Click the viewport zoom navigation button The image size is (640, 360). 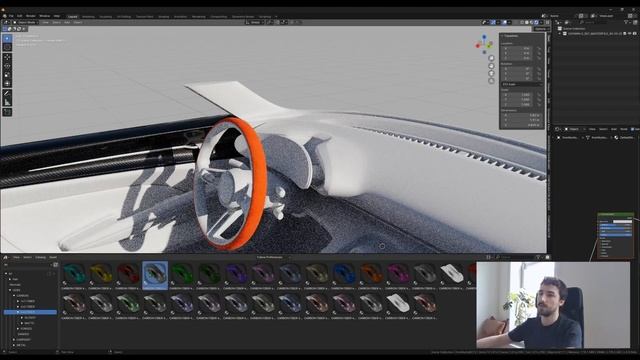click(x=491, y=58)
